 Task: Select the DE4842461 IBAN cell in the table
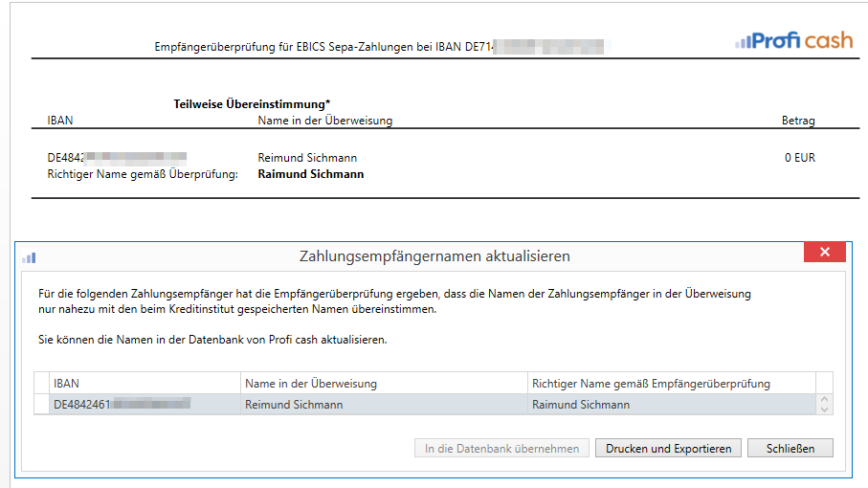tap(144, 405)
